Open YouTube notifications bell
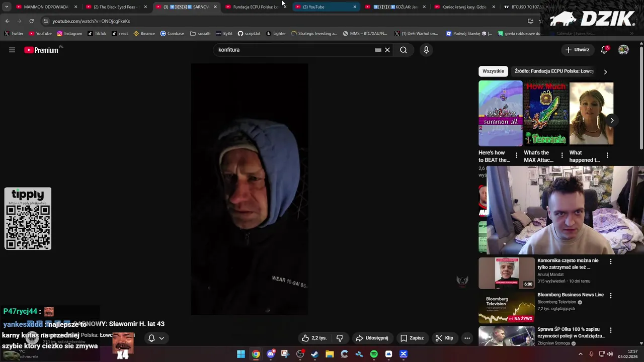Screen dimensions: 644x362 605,50
